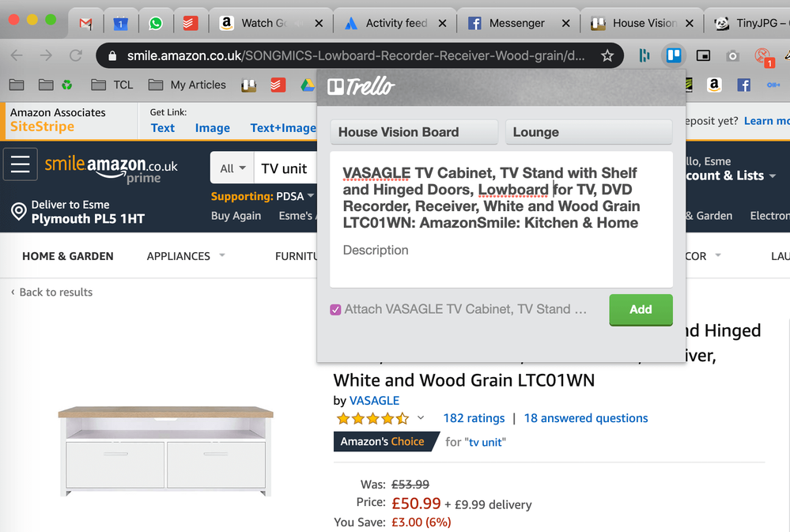The width and height of the screenshot is (790, 532).
Task: Open the Todoist bookmark in bookmarks bar
Action: (278, 85)
